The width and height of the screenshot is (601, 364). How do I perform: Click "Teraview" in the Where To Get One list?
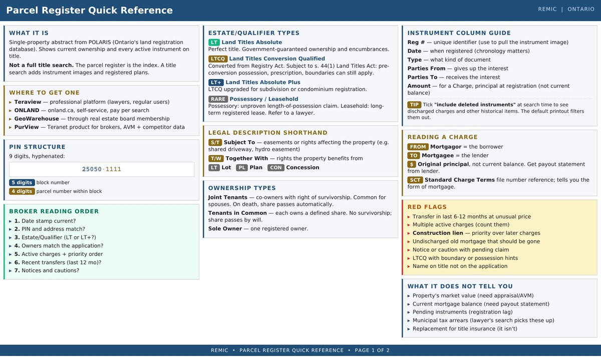pyautogui.click(x=28, y=102)
